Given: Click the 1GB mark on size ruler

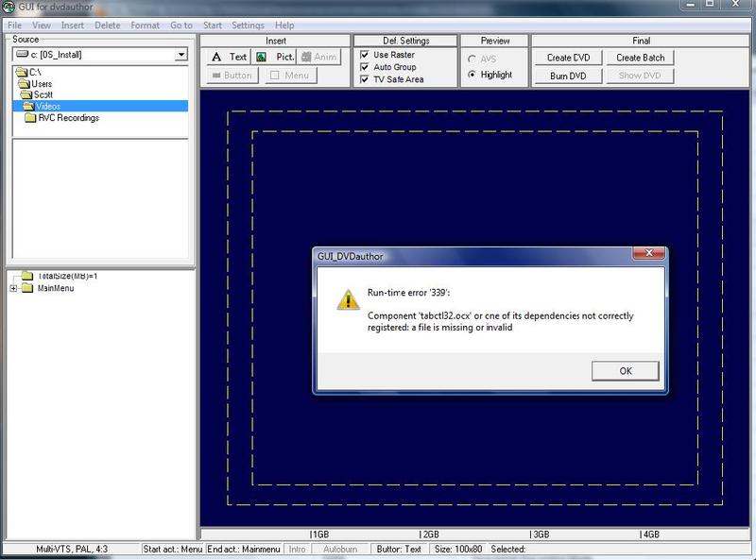Looking at the screenshot, I should pyautogui.click(x=319, y=535).
